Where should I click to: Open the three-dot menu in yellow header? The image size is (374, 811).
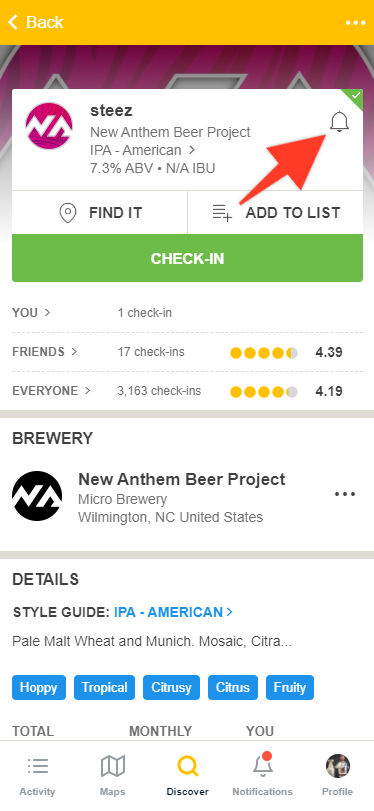pyautogui.click(x=355, y=23)
